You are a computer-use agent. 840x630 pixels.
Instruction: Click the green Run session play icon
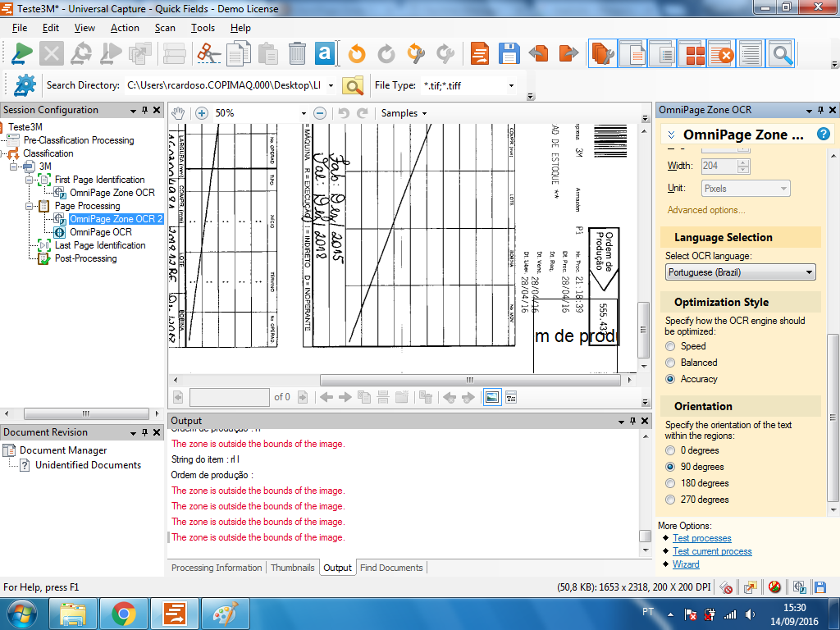22,54
